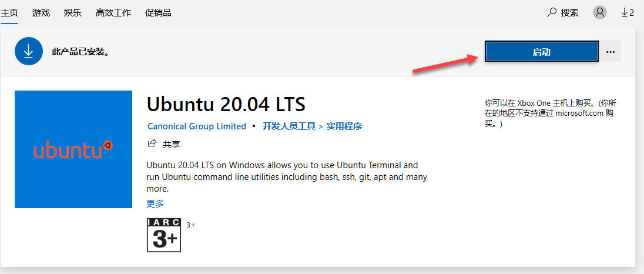Open the downloads indicator showing 2
Screen dimensions: 644x274
[628, 13]
